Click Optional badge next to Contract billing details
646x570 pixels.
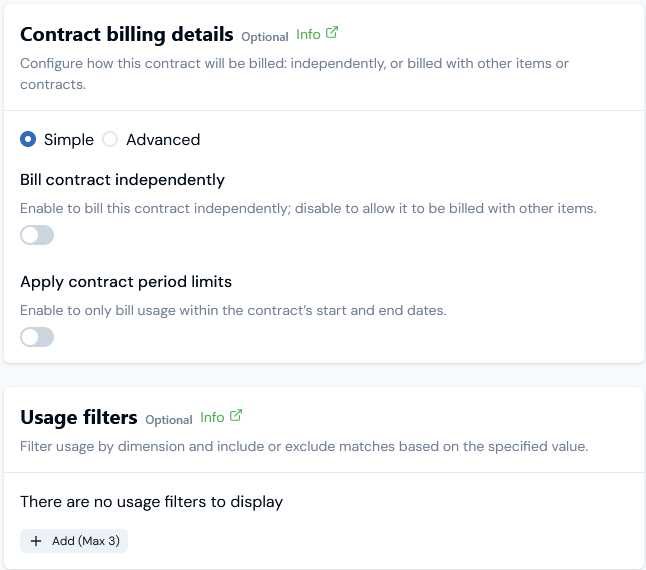pos(265,37)
